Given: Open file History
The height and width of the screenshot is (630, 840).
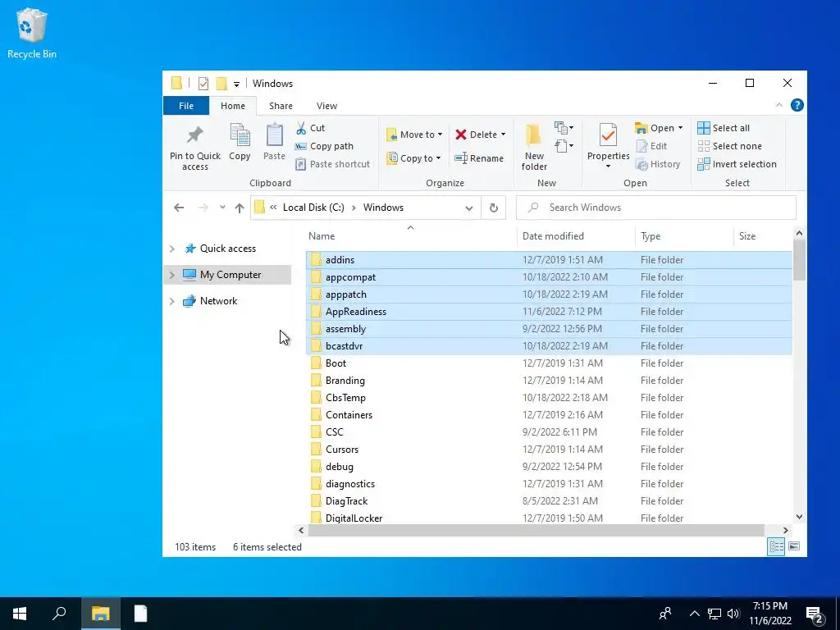Looking at the screenshot, I should 658,164.
